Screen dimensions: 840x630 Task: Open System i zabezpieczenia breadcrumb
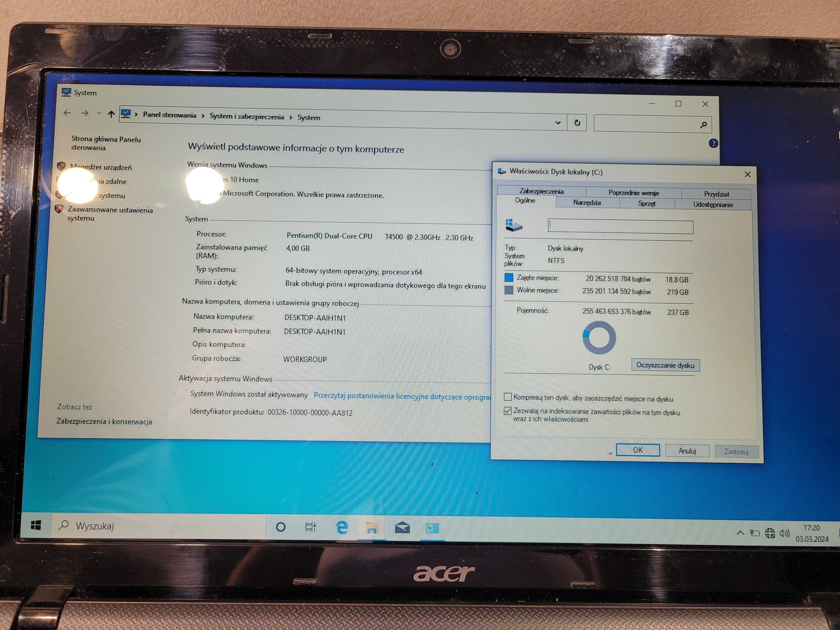[x=246, y=117]
